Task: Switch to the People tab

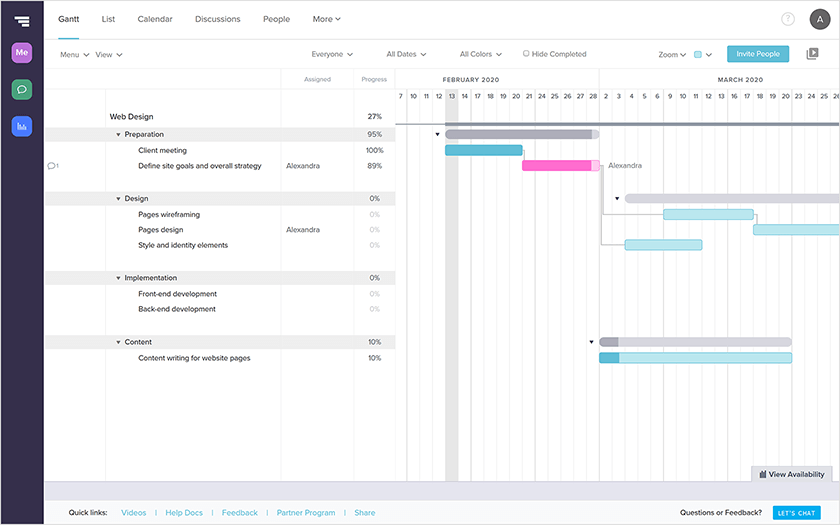Action: 276,19
